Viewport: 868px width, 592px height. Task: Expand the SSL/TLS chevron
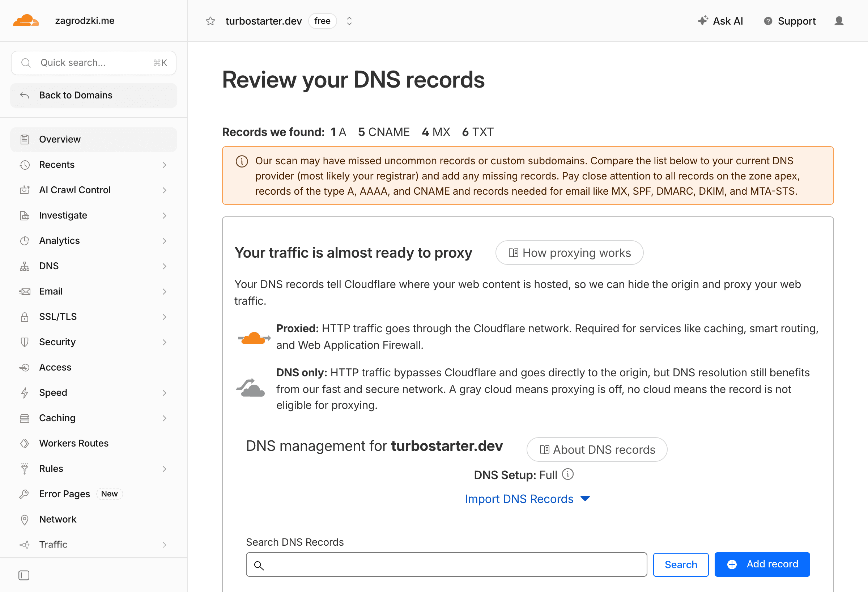pyautogui.click(x=164, y=317)
